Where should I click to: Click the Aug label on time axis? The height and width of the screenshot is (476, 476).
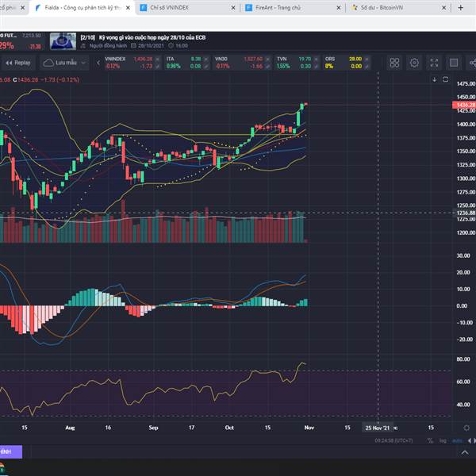[70, 428]
